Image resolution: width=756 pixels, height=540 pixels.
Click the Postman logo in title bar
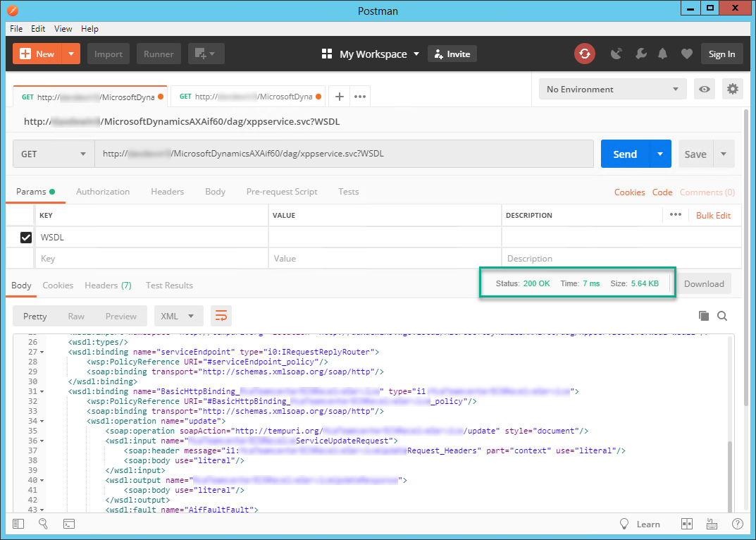[13, 10]
